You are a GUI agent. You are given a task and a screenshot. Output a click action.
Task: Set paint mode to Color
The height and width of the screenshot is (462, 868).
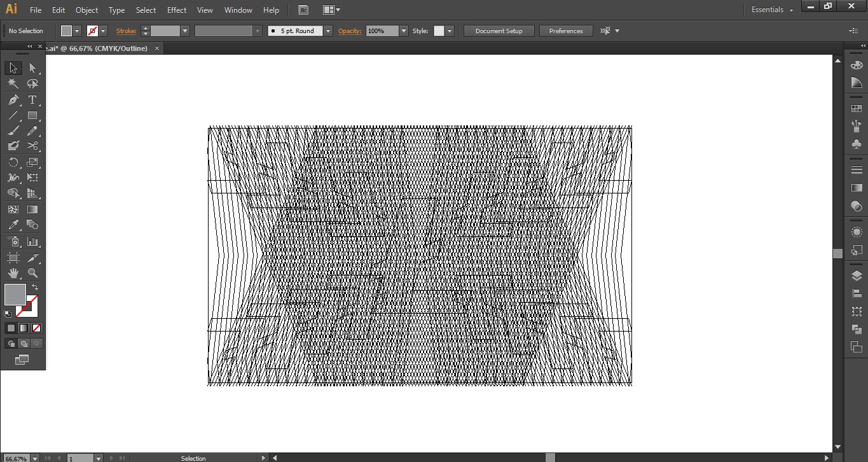coord(11,328)
